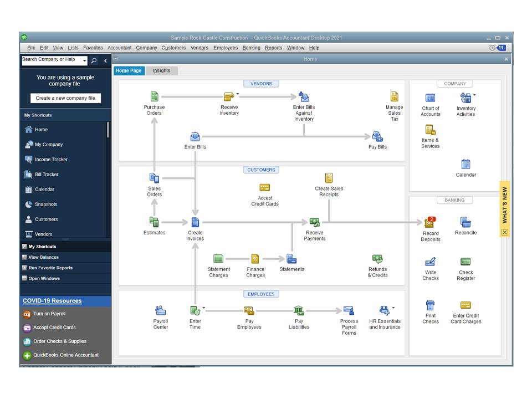The width and height of the screenshot is (532, 399).
Task: Click Finance Charges icon
Action: (255, 259)
